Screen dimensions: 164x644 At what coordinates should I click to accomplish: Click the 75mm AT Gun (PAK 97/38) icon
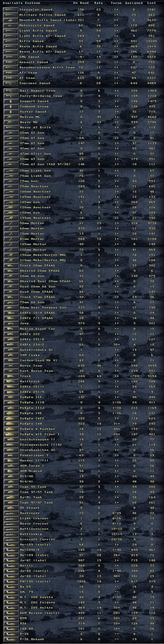coord(11,164)
